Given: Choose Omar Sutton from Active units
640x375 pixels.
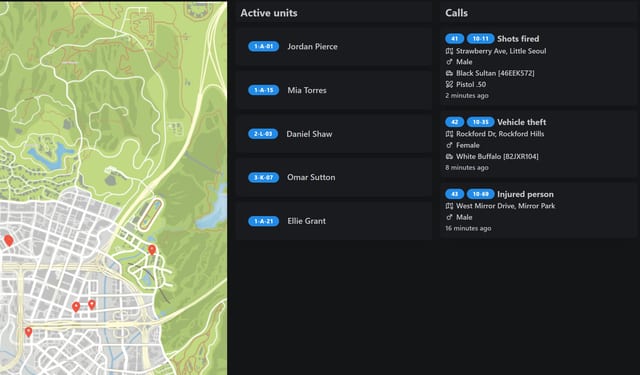Looking at the screenshot, I should (333, 178).
